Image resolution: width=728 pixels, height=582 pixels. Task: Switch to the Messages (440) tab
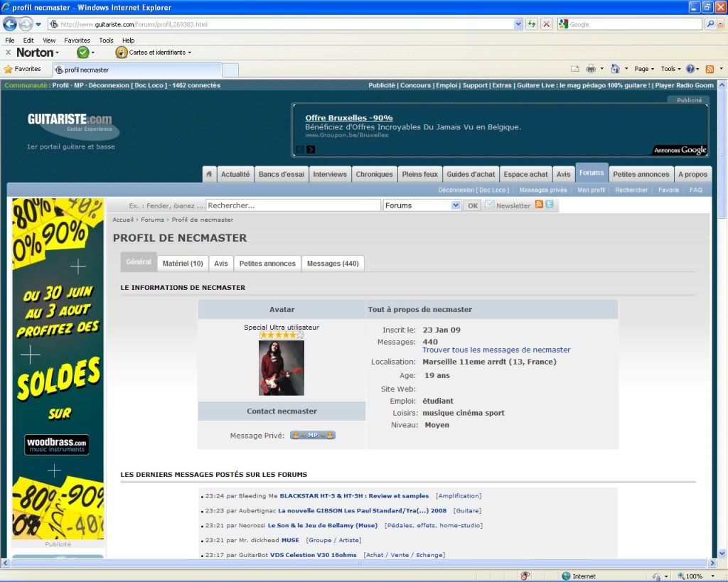tap(332, 263)
